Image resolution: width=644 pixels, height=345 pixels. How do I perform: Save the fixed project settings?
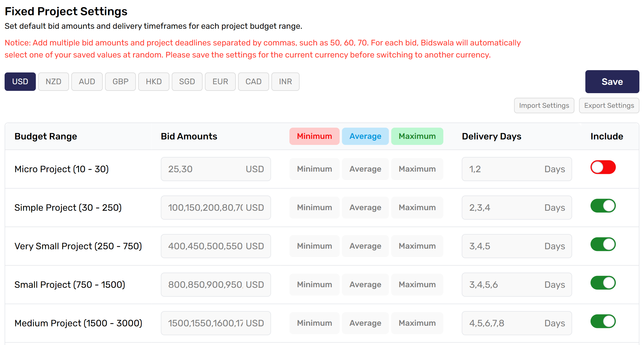coord(612,82)
